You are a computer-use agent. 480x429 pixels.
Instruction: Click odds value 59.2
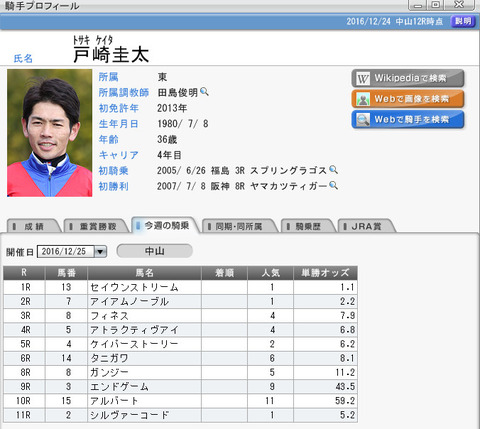click(x=345, y=400)
